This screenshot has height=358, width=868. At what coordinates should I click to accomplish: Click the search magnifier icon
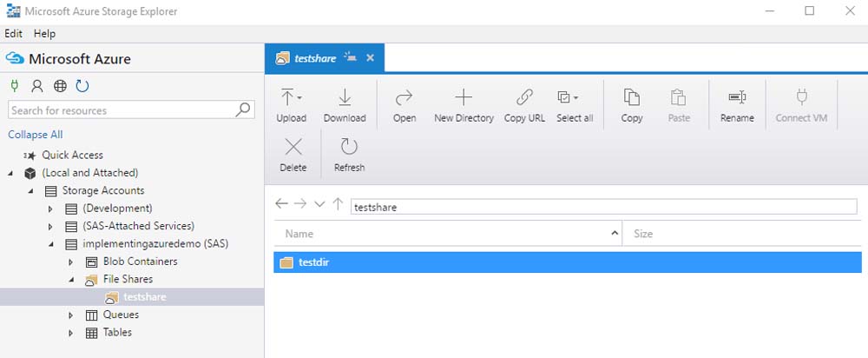tap(243, 109)
